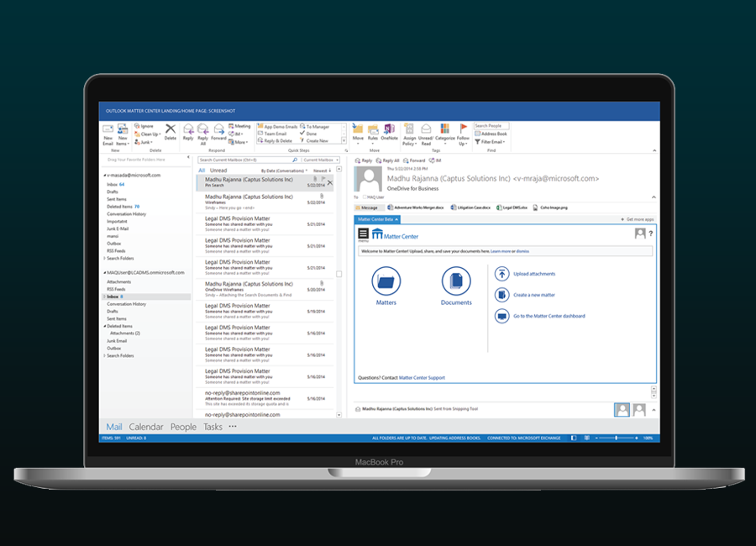Switch to the Unread messages filter
The width and height of the screenshot is (756, 546).
(218, 171)
